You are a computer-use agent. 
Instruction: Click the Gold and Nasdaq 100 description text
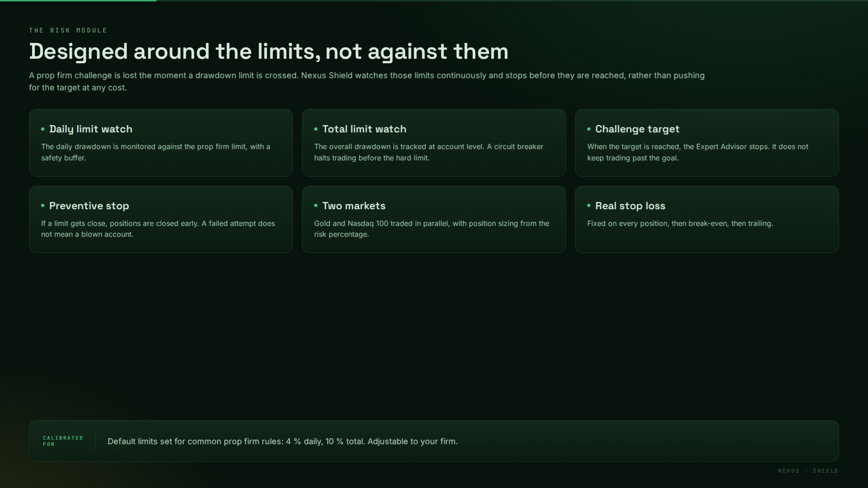coord(432,229)
